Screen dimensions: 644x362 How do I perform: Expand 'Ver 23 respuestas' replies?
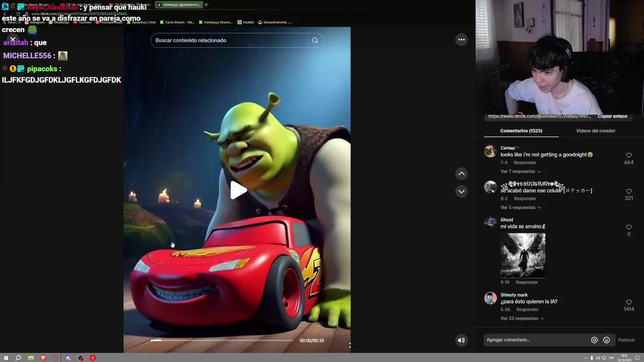pyautogui.click(x=522, y=318)
